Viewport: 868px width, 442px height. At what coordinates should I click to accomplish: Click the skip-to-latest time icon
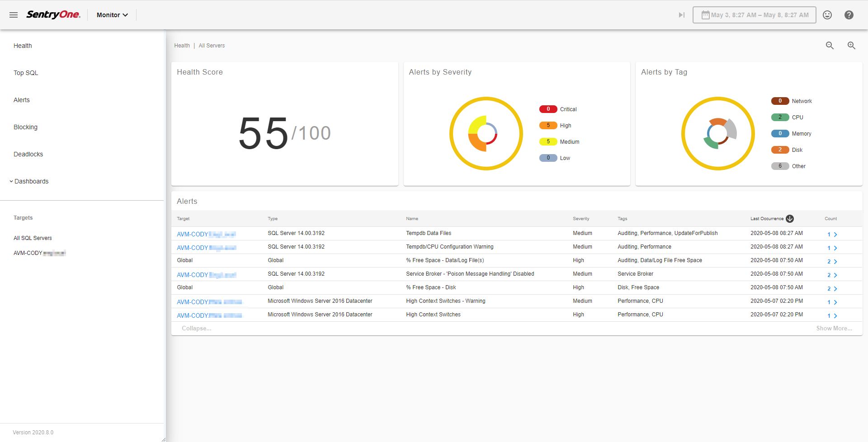pos(681,15)
